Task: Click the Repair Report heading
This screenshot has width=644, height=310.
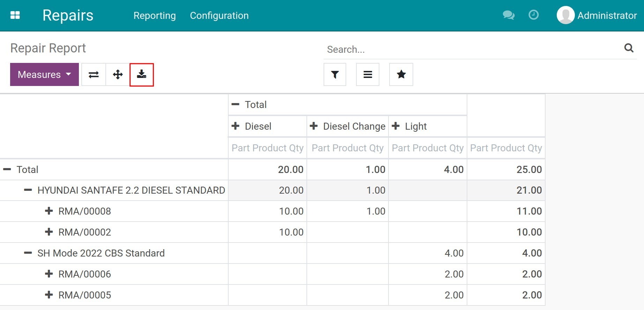Action: (48, 48)
